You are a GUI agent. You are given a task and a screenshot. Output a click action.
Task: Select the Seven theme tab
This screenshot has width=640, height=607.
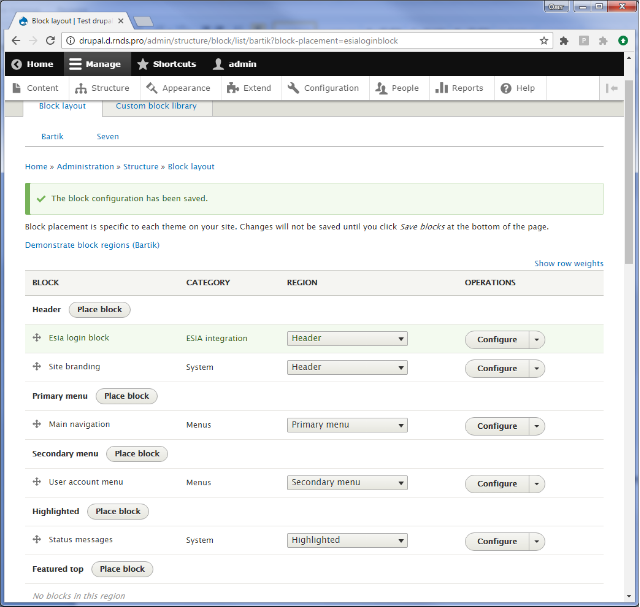pos(107,136)
